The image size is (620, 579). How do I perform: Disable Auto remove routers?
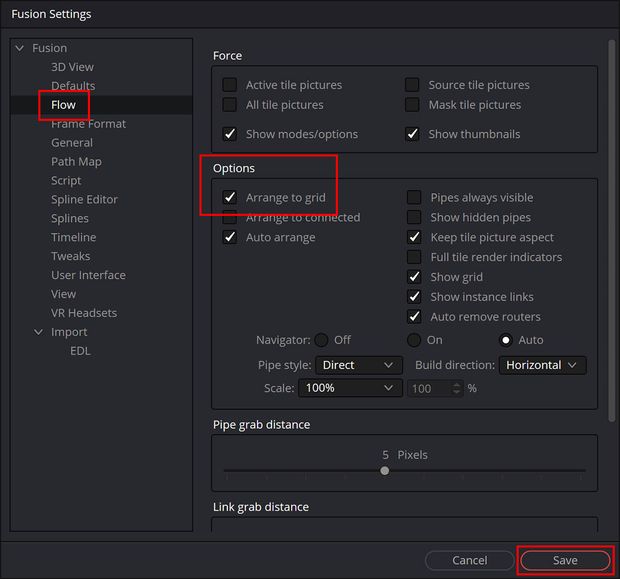click(x=414, y=316)
